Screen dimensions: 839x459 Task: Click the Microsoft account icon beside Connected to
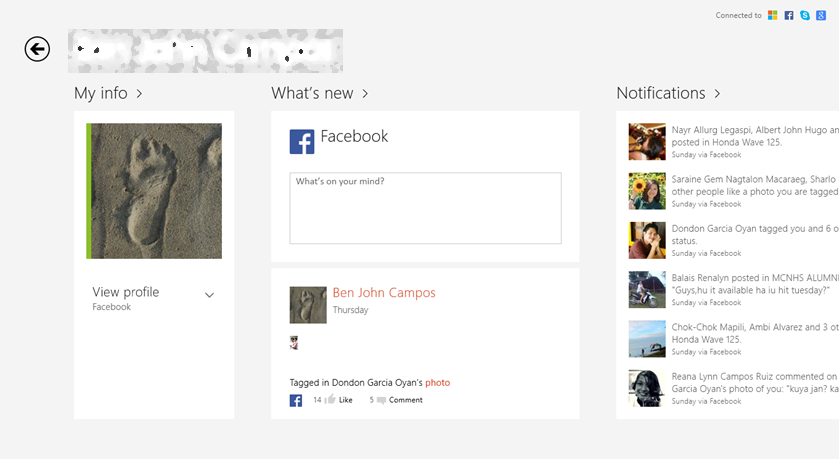(772, 16)
